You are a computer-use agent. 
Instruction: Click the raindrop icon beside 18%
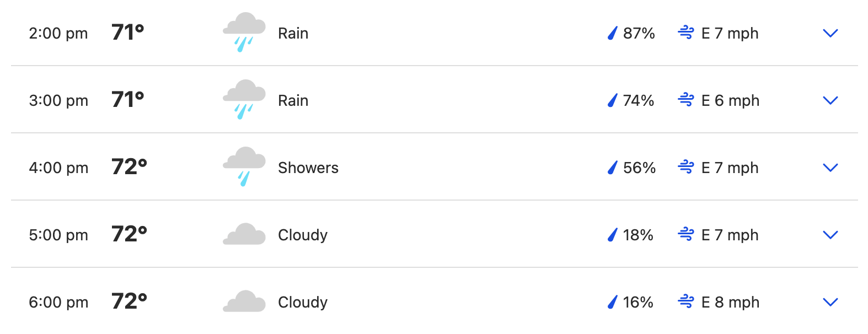(612, 235)
